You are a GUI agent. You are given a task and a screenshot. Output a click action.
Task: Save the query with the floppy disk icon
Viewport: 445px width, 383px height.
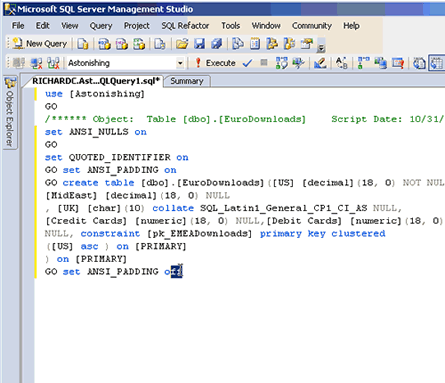pos(199,44)
